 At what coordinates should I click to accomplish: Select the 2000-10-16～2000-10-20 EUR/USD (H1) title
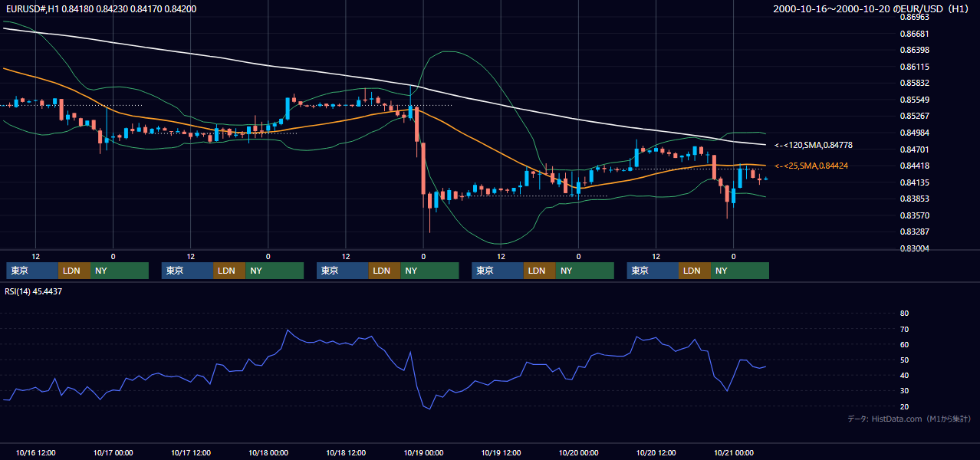[873, 9]
